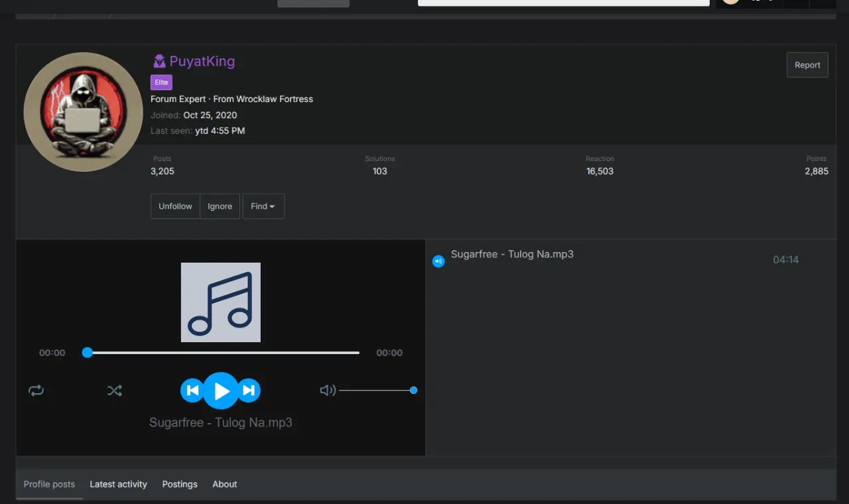Mute the player volume speaker icon
Screen dimensions: 849x504
pos(328,391)
